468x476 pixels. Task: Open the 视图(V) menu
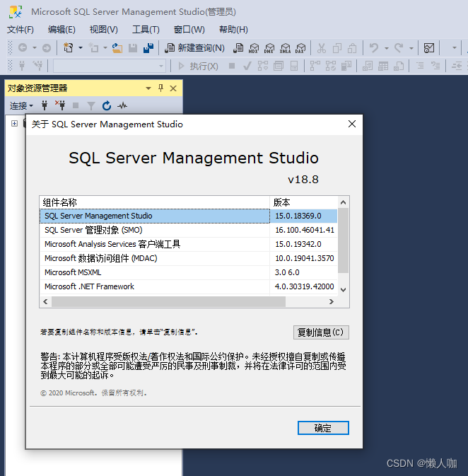[103, 30]
